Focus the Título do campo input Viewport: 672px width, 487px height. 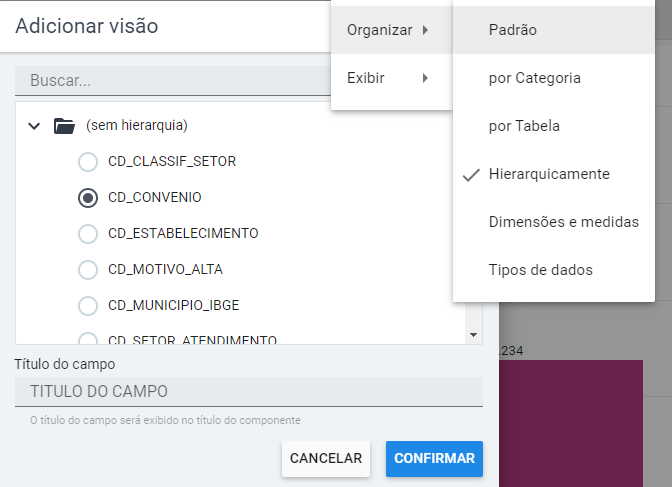[x=248, y=391]
